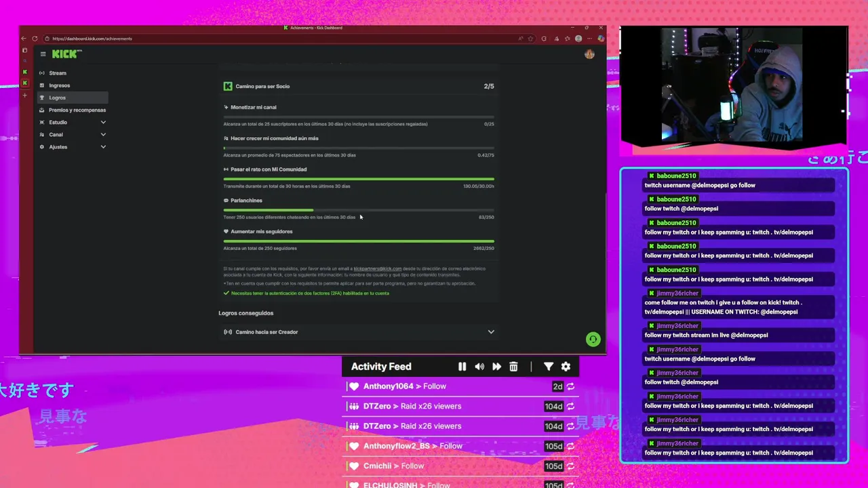Image resolution: width=868 pixels, height=488 pixels.
Task: Click the 0.42/75 viewers value
Action: pos(486,155)
